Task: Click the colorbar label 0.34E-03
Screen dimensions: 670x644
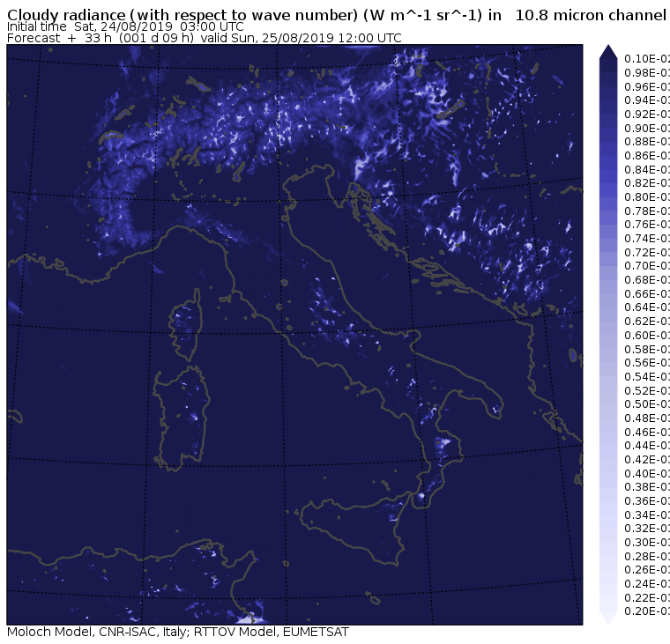Action: click(647, 515)
